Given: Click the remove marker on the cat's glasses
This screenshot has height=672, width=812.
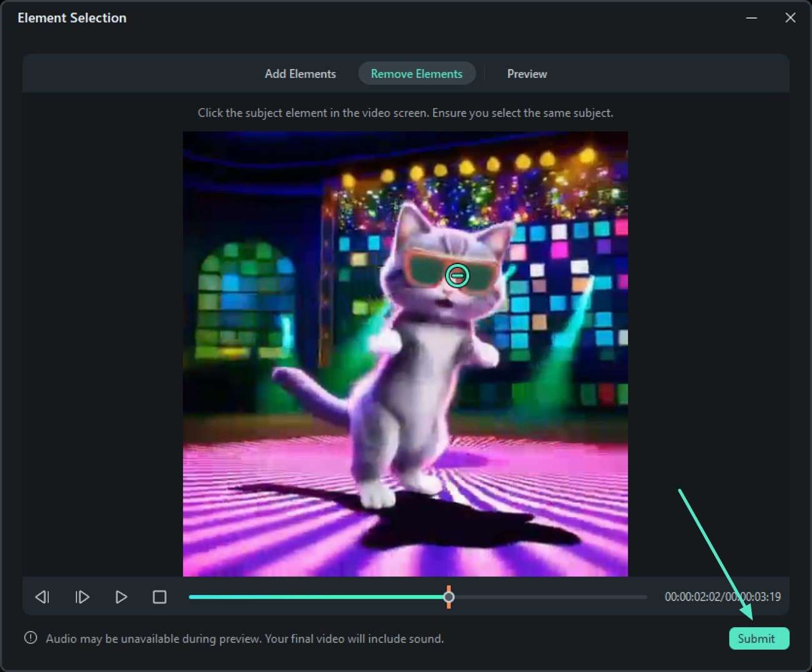Looking at the screenshot, I should pyautogui.click(x=457, y=275).
